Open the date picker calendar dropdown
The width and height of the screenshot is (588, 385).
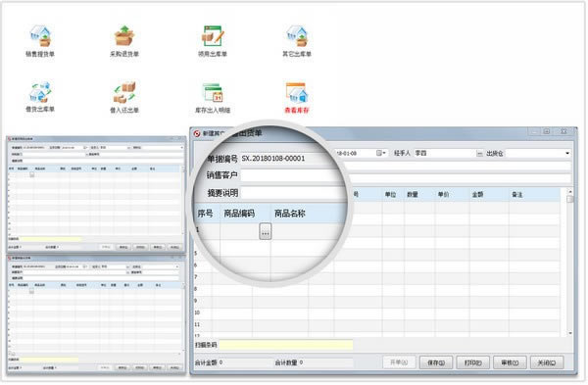click(x=381, y=153)
